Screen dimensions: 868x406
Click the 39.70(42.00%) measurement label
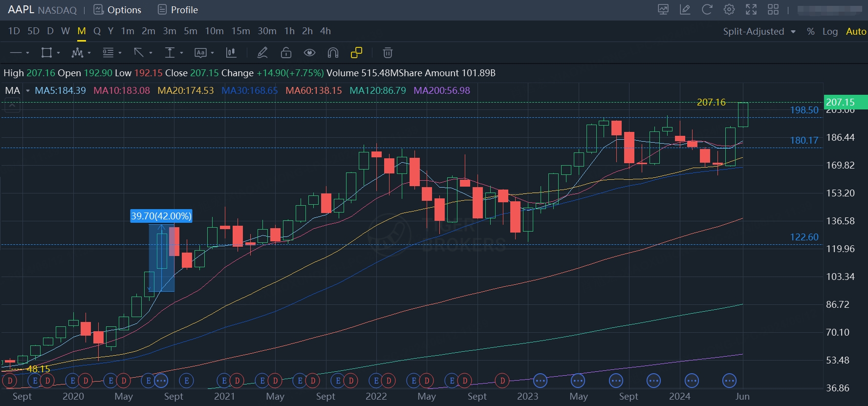pos(161,216)
